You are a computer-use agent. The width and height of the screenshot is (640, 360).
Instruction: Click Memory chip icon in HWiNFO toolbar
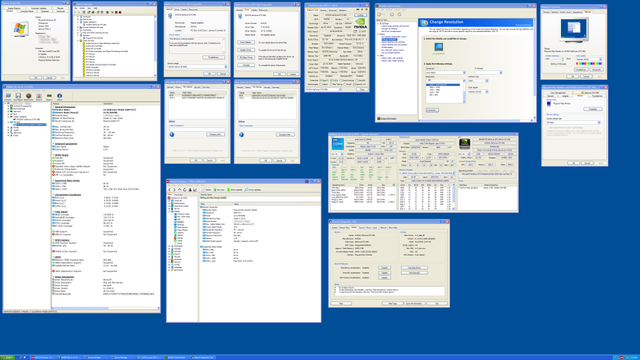[49, 96]
